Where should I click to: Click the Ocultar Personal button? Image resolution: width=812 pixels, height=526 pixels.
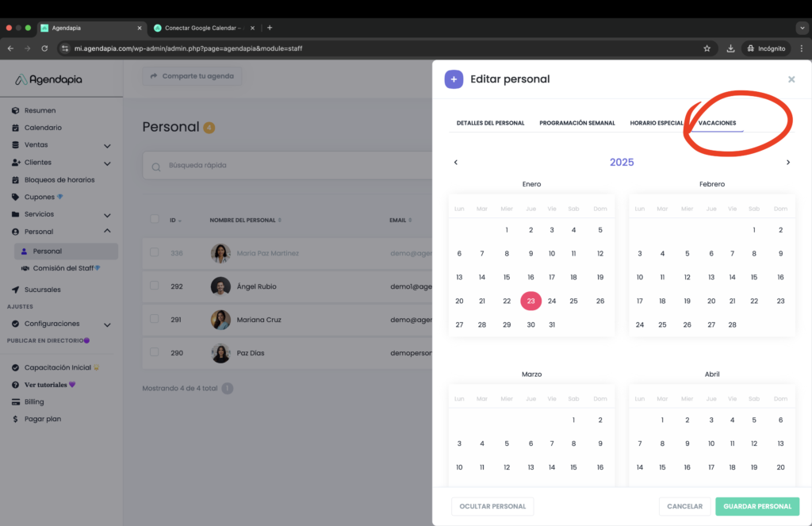492,506
